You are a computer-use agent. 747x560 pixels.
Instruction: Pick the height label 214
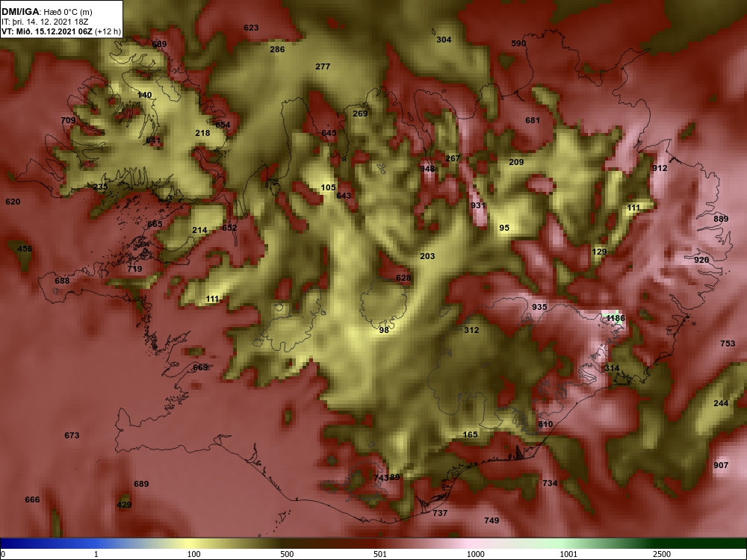coord(199,231)
